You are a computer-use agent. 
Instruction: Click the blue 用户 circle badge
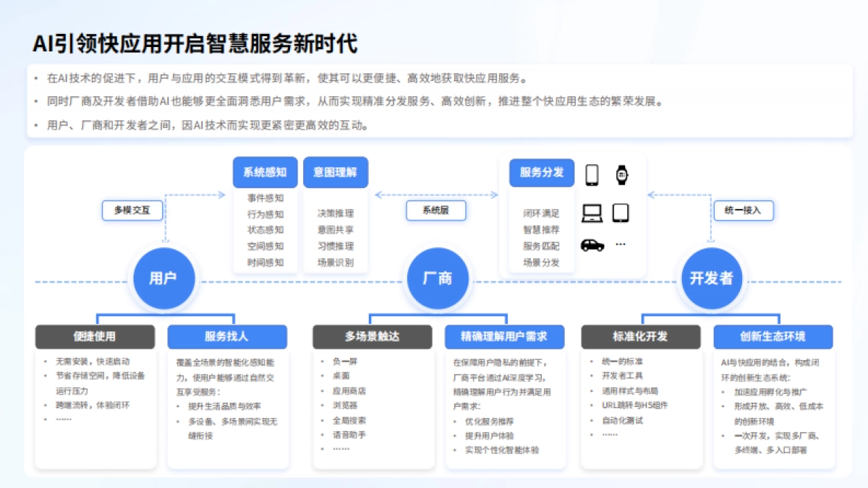tap(163, 278)
